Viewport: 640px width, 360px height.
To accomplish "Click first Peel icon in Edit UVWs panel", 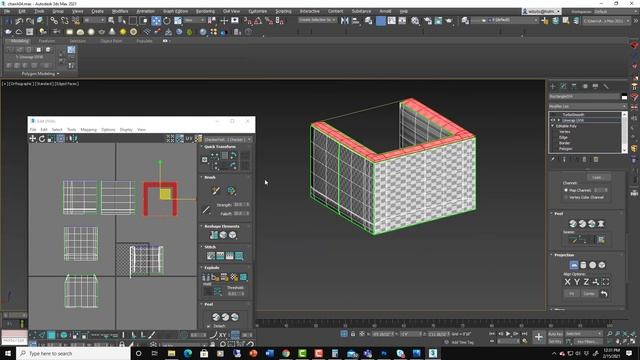I will click(x=216, y=317).
